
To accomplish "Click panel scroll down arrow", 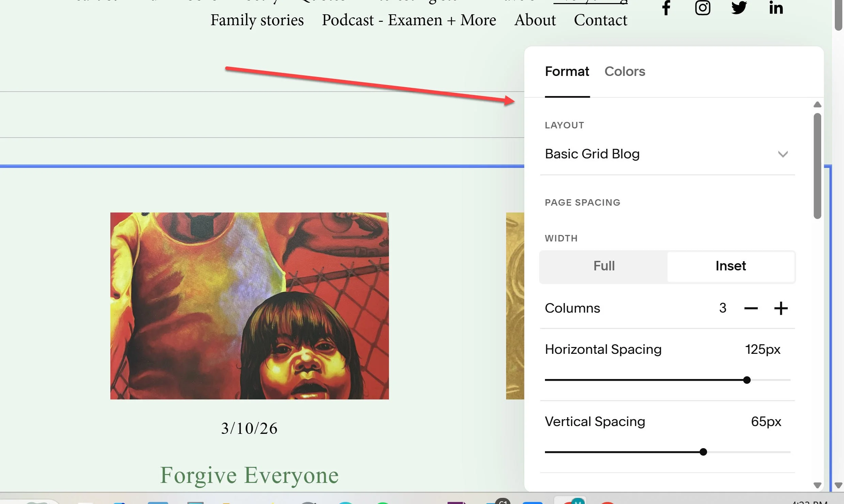I will (x=817, y=485).
